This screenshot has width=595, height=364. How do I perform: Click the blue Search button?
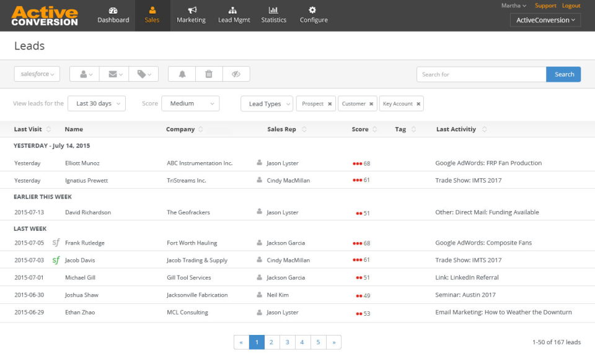[563, 74]
